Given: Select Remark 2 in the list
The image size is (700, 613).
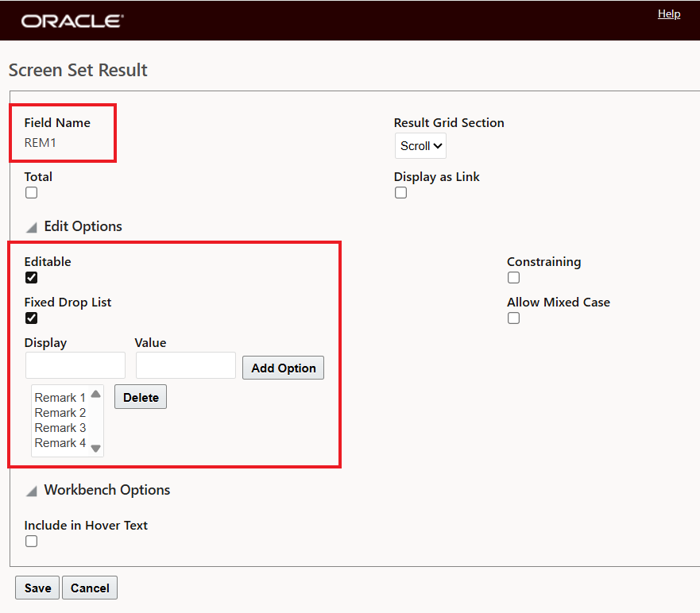Looking at the screenshot, I should 60,413.
